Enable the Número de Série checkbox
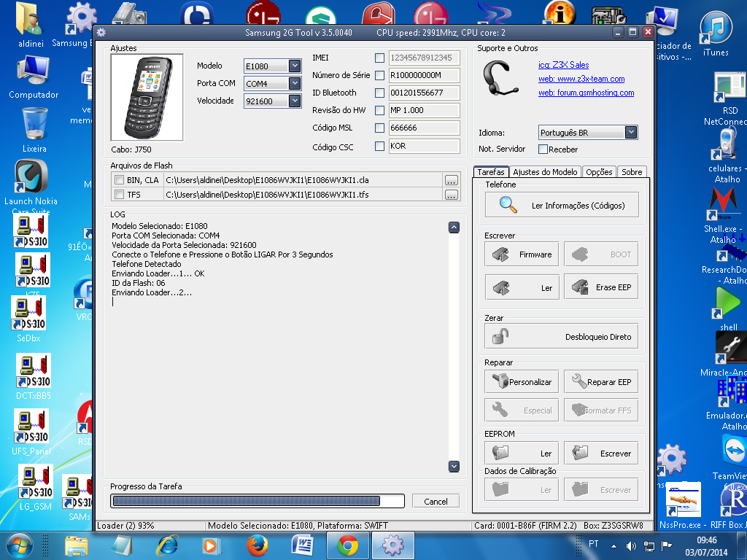Image resolution: width=747 pixels, height=560 pixels. (379, 75)
